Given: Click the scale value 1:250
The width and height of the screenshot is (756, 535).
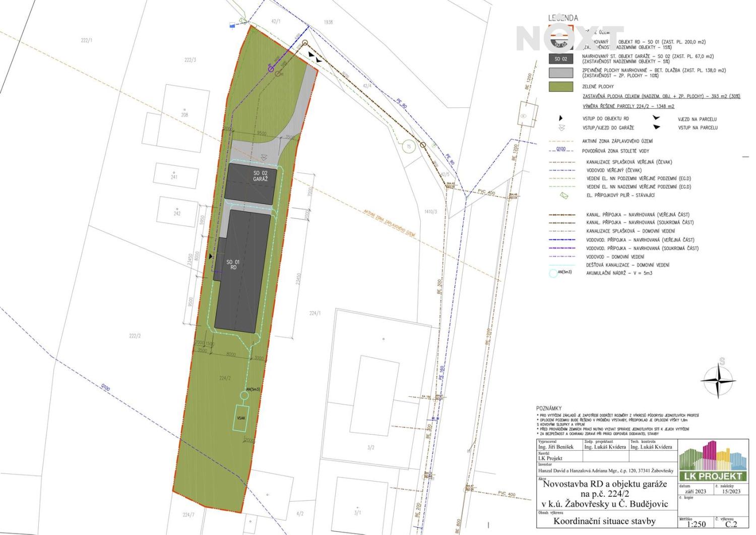Looking at the screenshot, I should (696, 524).
